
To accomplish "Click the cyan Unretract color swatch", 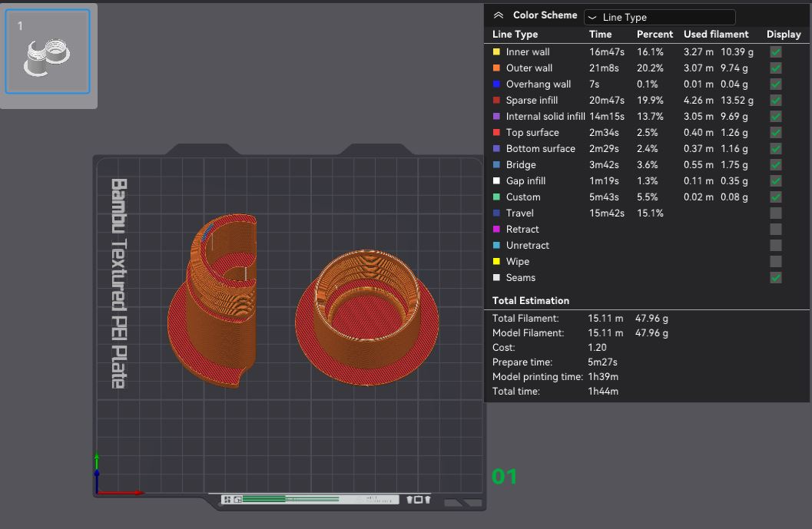I will coord(496,246).
